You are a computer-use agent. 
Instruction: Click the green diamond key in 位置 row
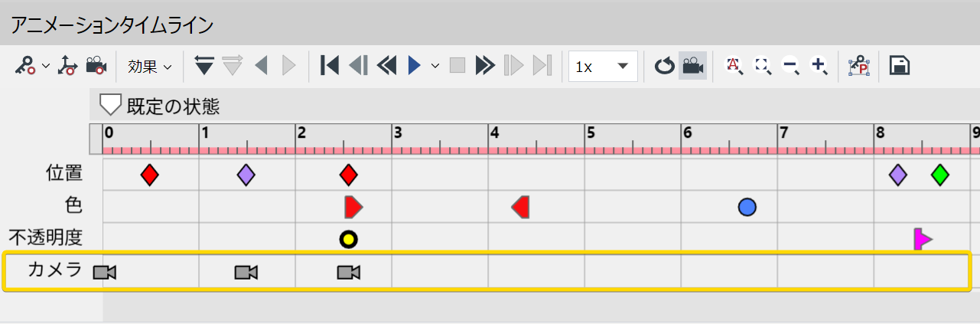[x=940, y=175]
